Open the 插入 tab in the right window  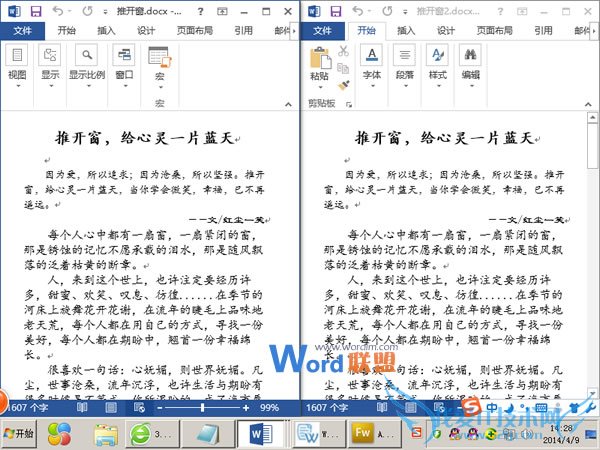406,30
